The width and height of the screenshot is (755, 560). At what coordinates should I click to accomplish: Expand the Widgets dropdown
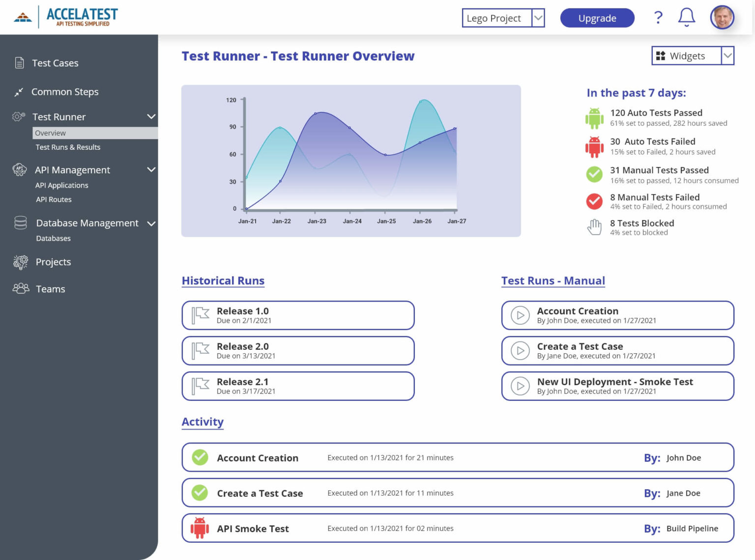(x=727, y=56)
